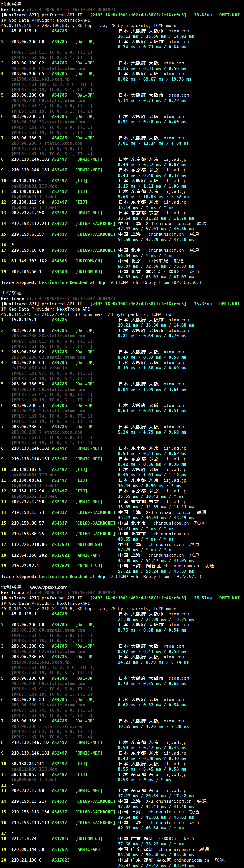
Task: Click the 深圳联通 section heading
Action: pyautogui.click(x=11, y=587)
